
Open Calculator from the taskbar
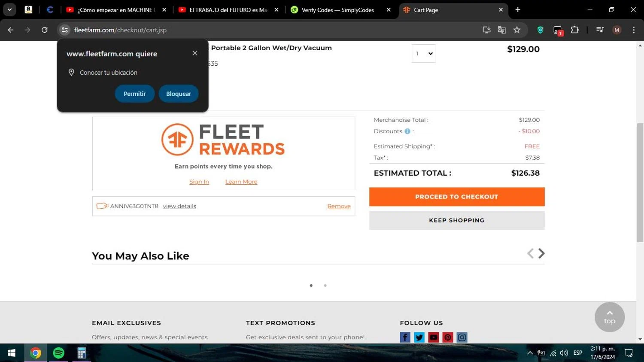tap(81, 353)
